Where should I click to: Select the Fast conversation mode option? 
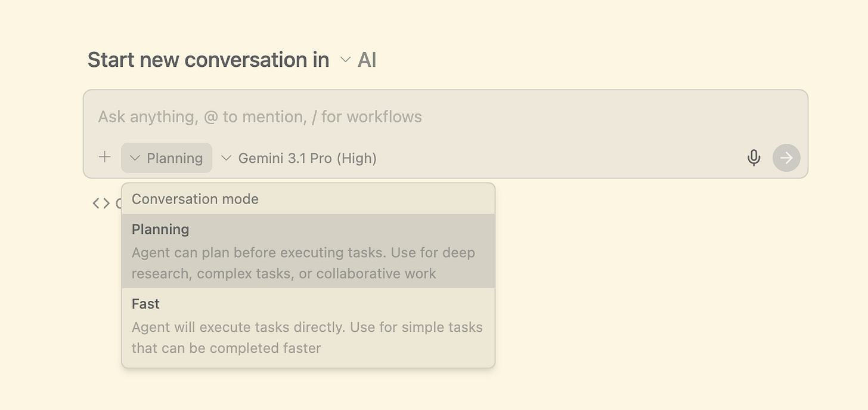(146, 304)
